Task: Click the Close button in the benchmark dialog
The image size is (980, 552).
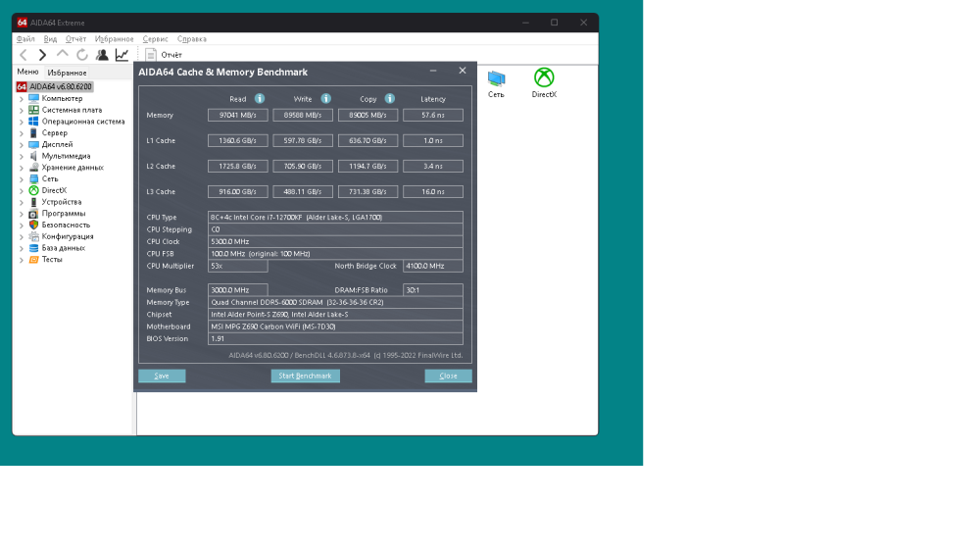Action: pos(448,376)
